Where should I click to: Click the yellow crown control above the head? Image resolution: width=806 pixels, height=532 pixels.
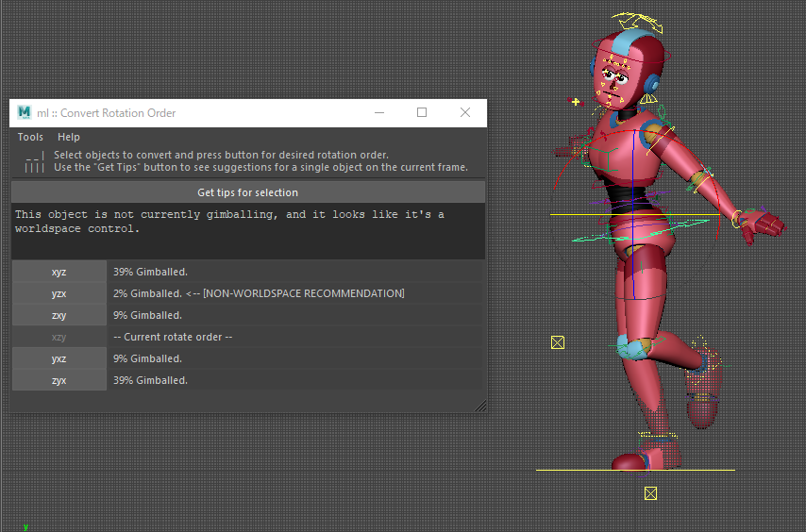click(635, 21)
